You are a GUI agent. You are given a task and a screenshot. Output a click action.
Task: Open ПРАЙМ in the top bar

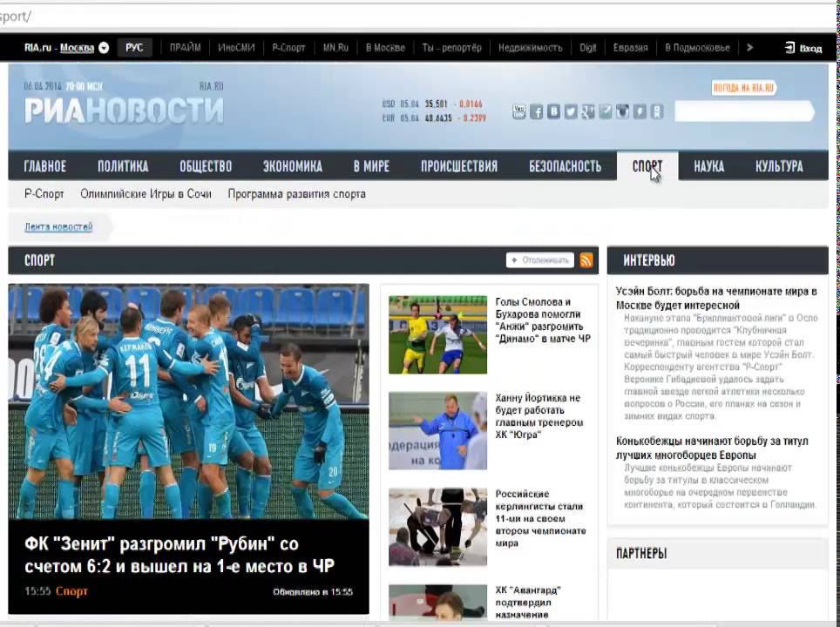tap(185, 48)
